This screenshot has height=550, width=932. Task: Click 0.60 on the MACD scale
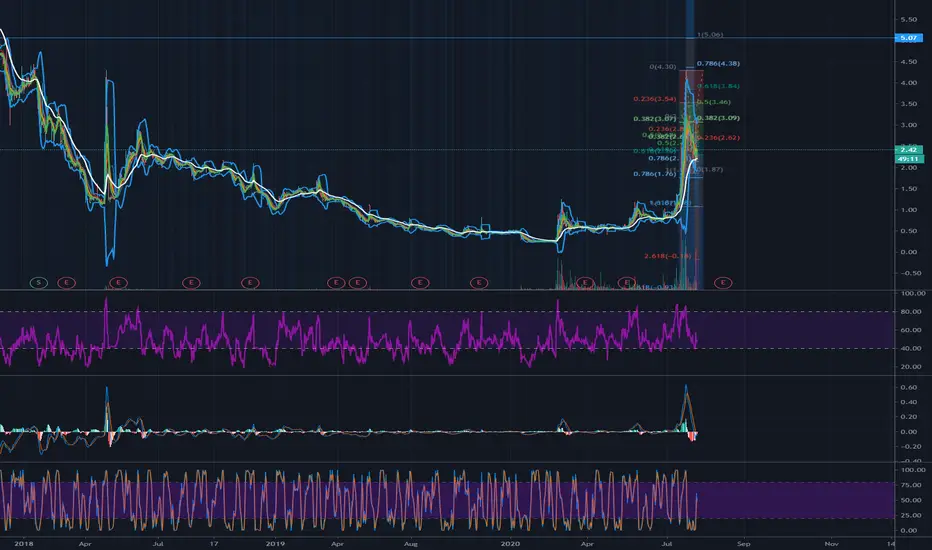pyautogui.click(x=908, y=387)
